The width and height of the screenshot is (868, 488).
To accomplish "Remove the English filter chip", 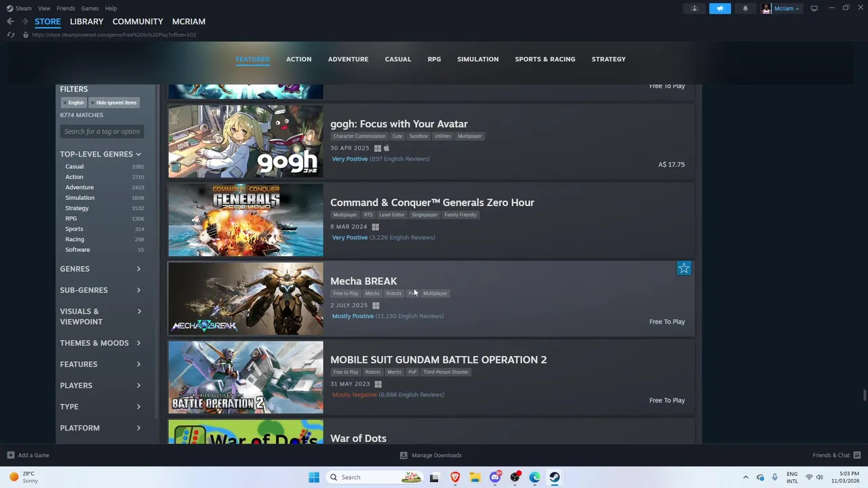I will pos(73,102).
